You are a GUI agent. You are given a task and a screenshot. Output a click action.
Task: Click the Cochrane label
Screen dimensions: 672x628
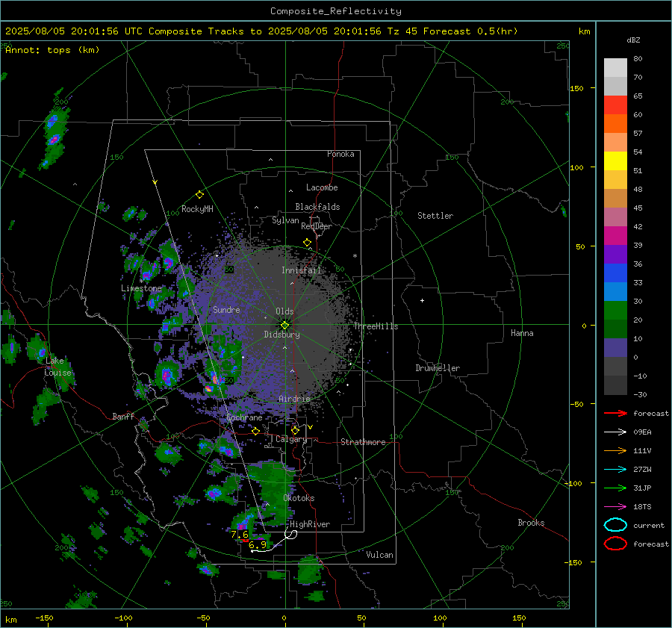point(244,417)
